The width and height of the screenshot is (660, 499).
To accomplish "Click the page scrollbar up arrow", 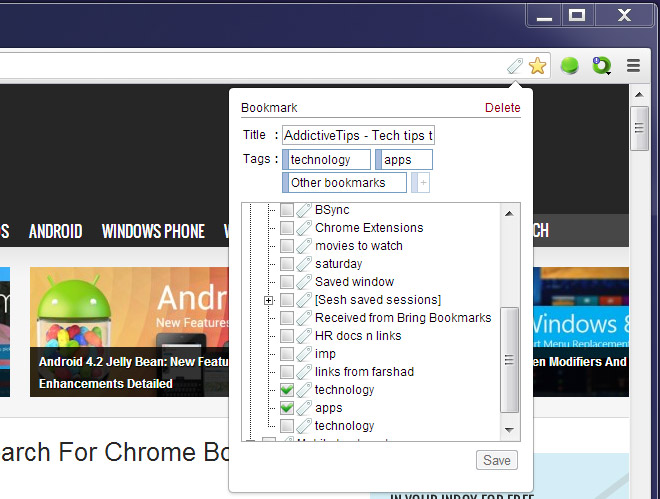I will pyautogui.click(x=639, y=95).
